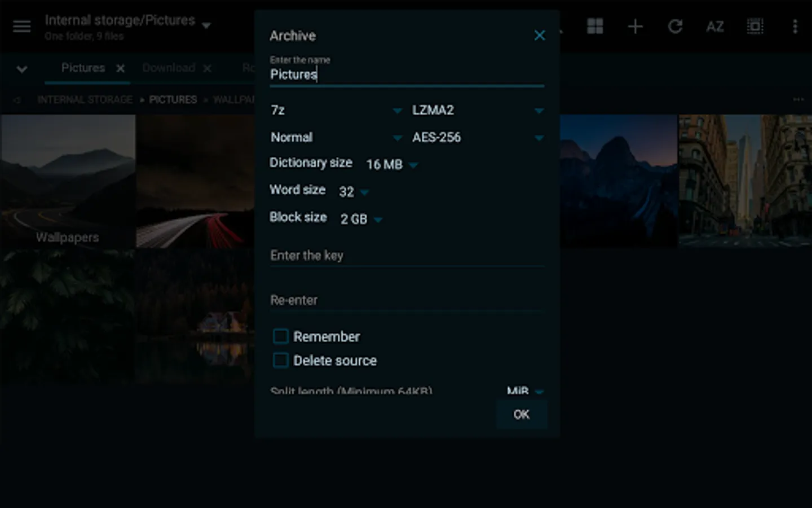
Task: Open breadcrumb more options dots
Action: coord(798,99)
